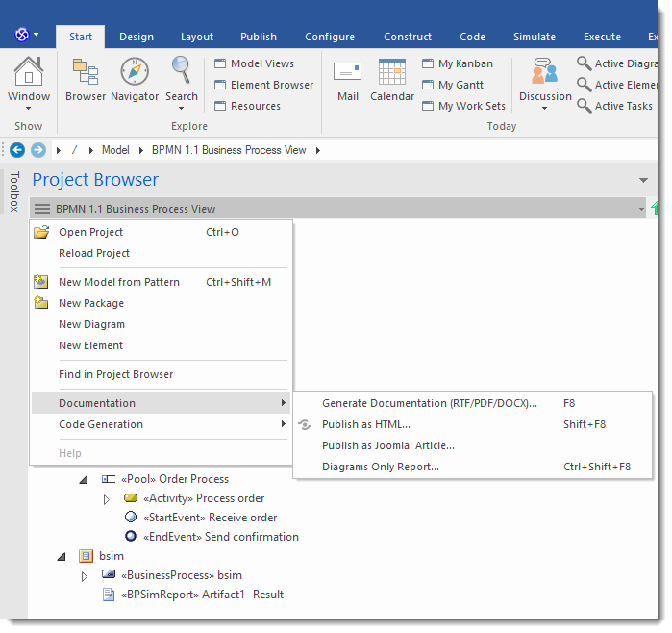The width and height of the screenshot is (672, 633).
Task: Switch to the Design ribbon tab
Action: pos(136,37)
